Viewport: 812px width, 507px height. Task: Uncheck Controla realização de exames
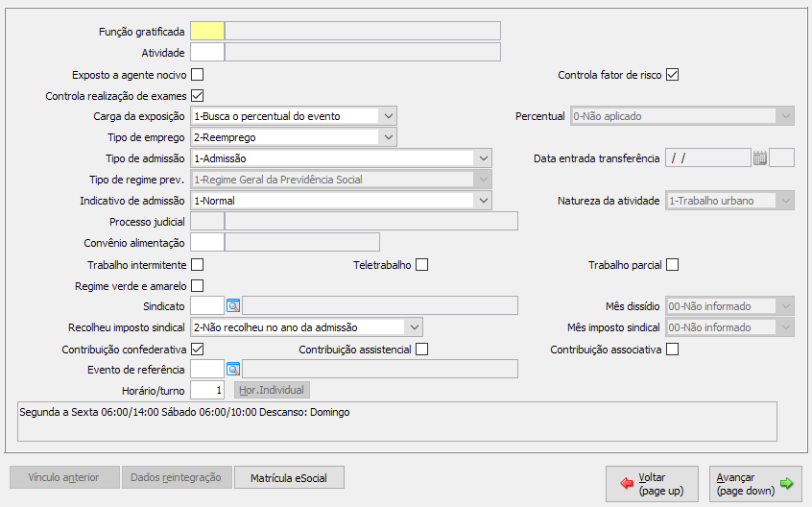[x=198, y=96]
